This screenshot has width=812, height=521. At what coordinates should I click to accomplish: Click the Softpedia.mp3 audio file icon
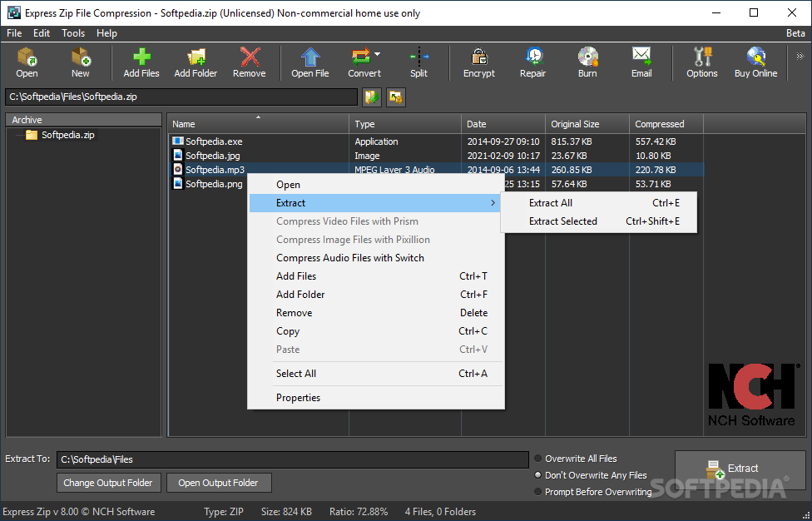pyautogui.click(x=178, y=169)
